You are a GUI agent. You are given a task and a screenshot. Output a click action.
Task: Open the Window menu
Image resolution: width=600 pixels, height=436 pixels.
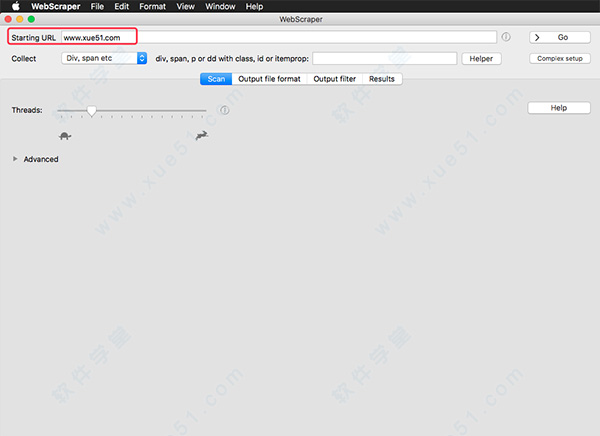click(x=220, y=6)
